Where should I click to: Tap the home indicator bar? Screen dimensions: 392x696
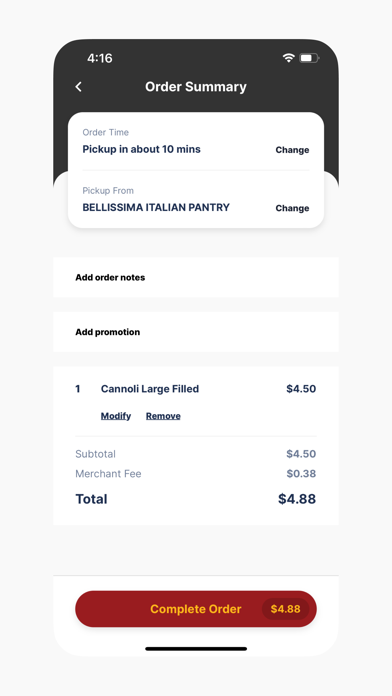coord(196,649)
